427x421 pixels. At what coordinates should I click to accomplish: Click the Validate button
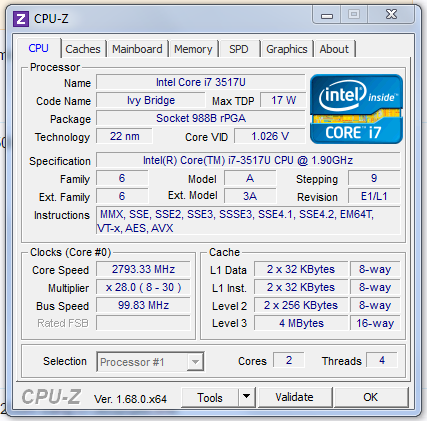pos(295,397)
